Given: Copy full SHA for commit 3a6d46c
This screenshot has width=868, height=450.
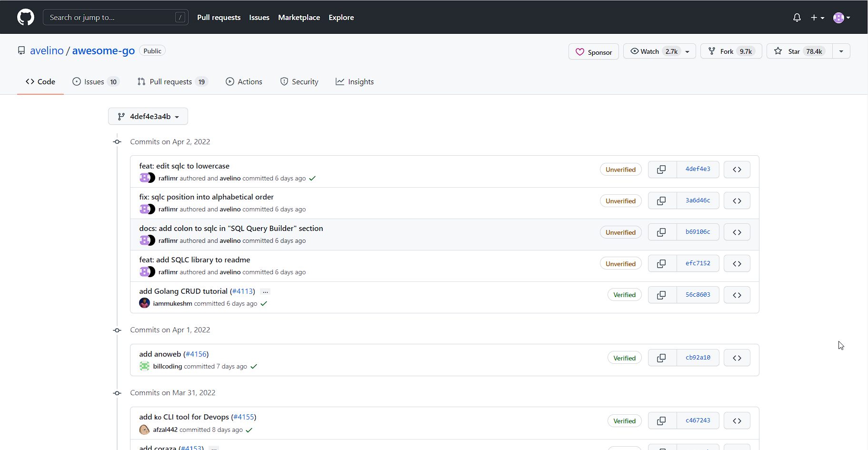Looking at the screenshot, I should click(x=662, y=201).
